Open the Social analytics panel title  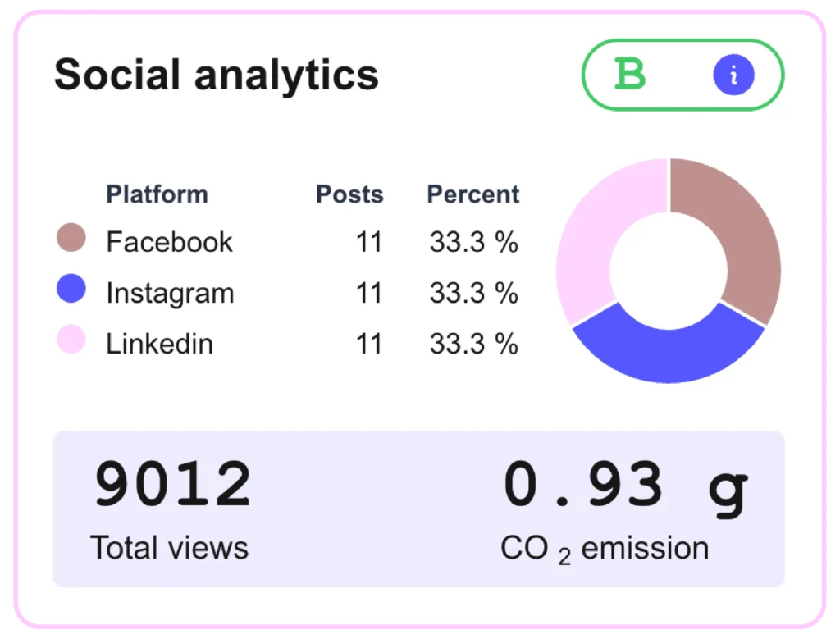point(216,75)
